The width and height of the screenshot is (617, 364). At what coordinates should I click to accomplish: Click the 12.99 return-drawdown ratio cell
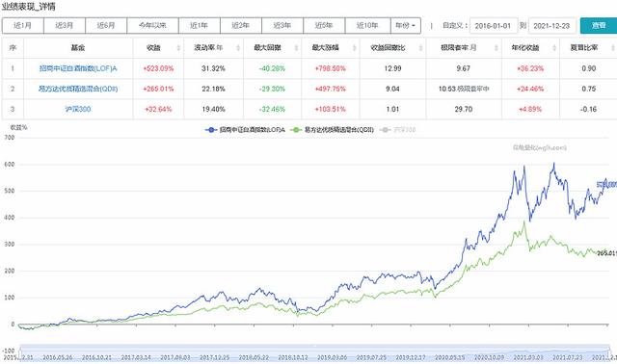pos(392,68)
